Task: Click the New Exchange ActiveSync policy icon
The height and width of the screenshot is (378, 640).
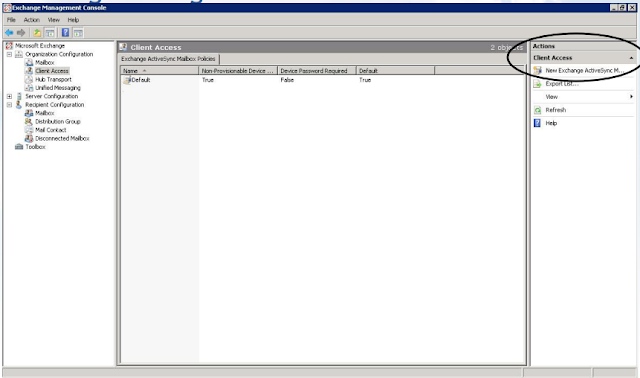Action: [x=538, y=71]
